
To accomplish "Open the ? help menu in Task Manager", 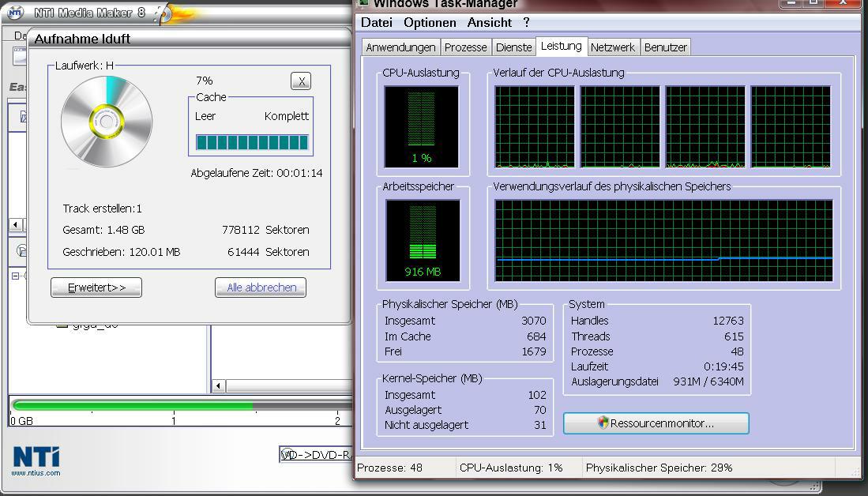I will tap(527, 23).
